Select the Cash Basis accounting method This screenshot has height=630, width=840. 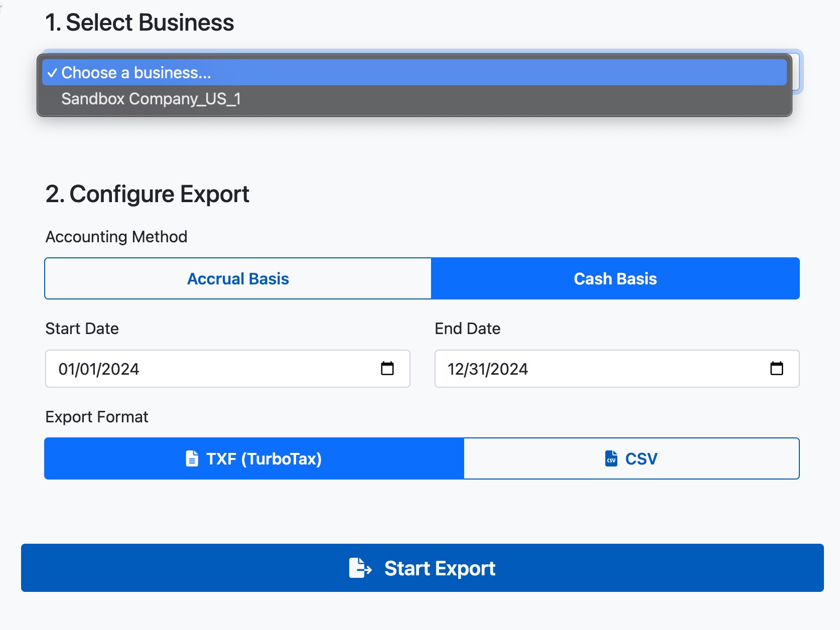pyautogui.click(x=615, y=279)
